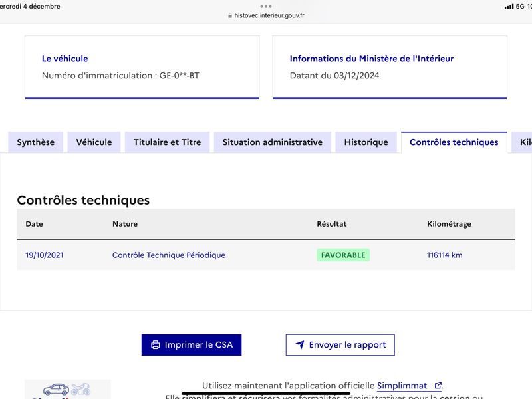532x399 pixels.
Task: Tap the histovec.interieur.gouv.fr address bar
Action: [x=267, y=15]
